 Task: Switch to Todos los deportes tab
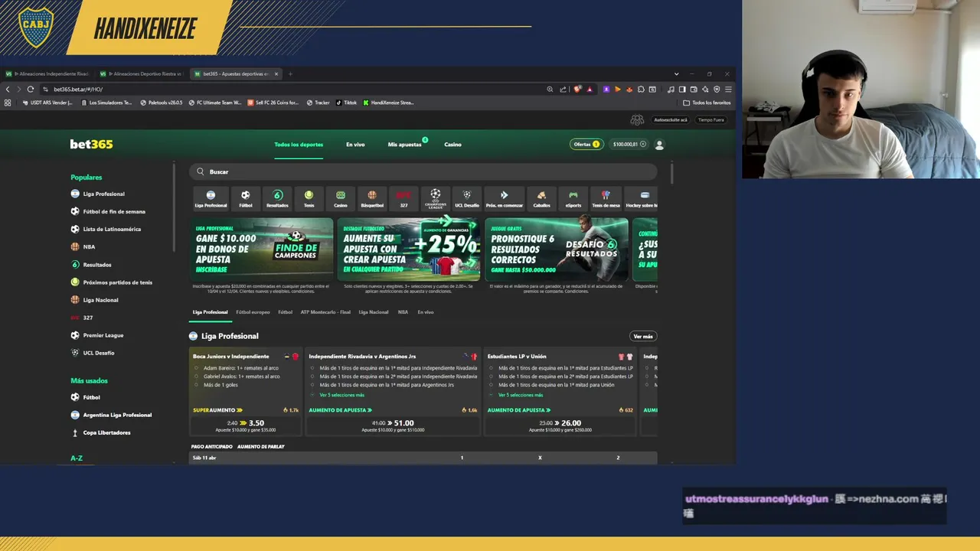[x=299, y=144]
